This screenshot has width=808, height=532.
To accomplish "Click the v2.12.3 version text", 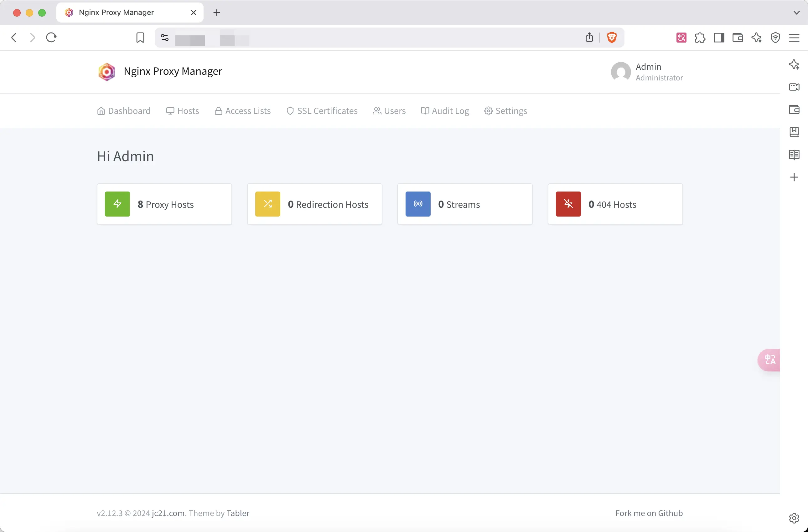I will pyautogui.click(x=109, y=513).
